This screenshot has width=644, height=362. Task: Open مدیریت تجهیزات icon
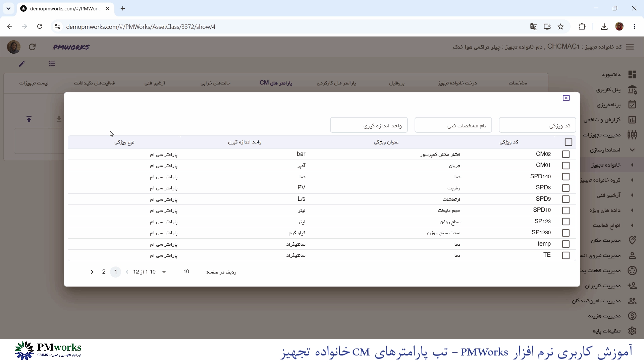click(632, 135)
